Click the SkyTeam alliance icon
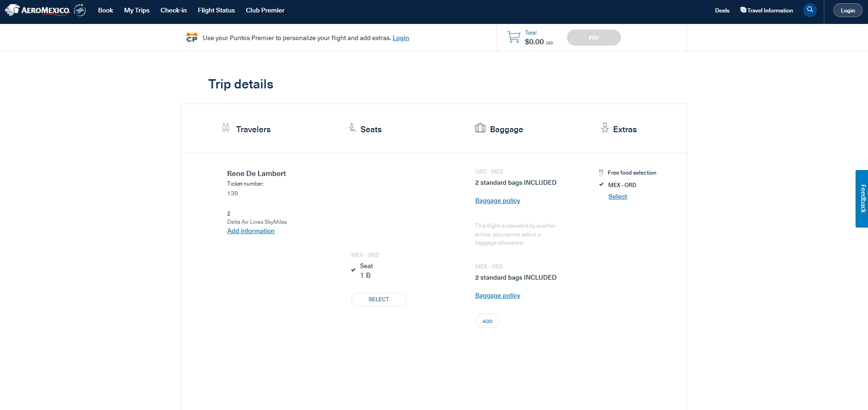The width and height of the screenshot is (868, 410). pyautogui.click(x=80, y=10)
